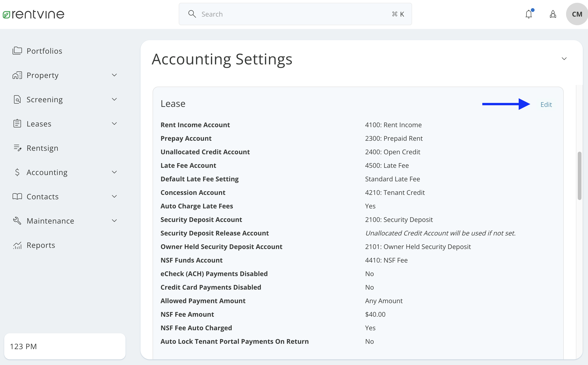View the Reports chart icon

click(x=17, y=245)
